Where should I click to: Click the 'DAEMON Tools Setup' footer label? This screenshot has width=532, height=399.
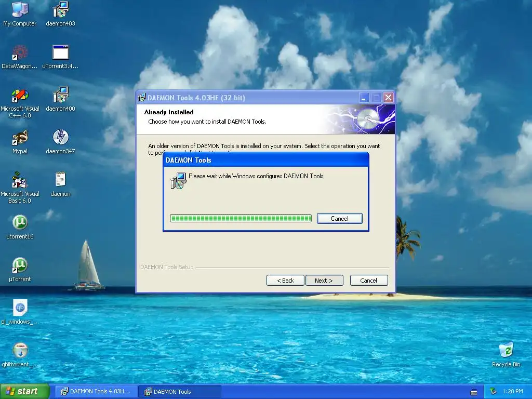pos(167,267)
